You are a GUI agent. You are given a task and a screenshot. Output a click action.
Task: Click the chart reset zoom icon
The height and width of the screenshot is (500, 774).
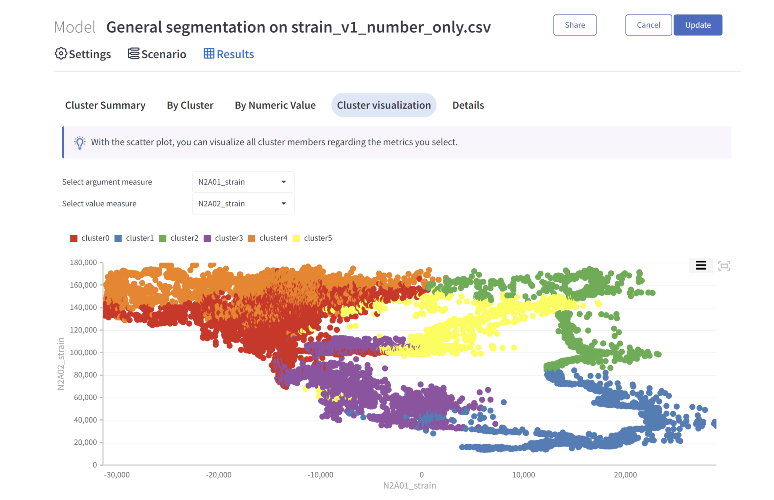tap(724, 266)
